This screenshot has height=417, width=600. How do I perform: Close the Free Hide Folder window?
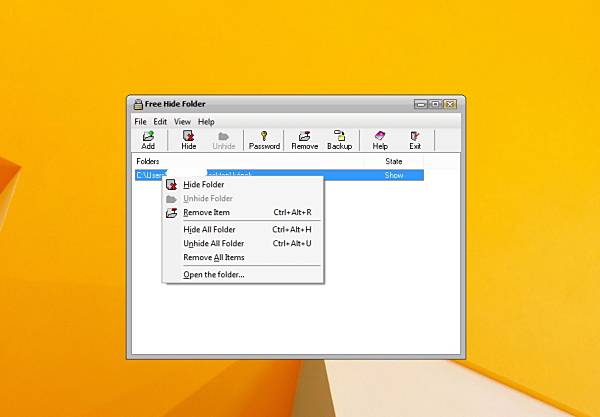point(450,104)
